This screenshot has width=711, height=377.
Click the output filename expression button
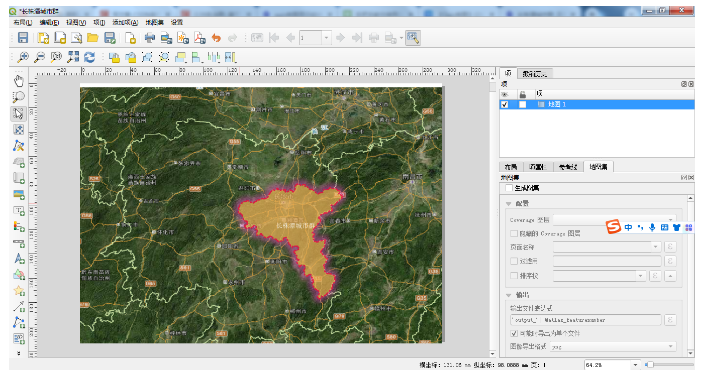click(670, 320)
